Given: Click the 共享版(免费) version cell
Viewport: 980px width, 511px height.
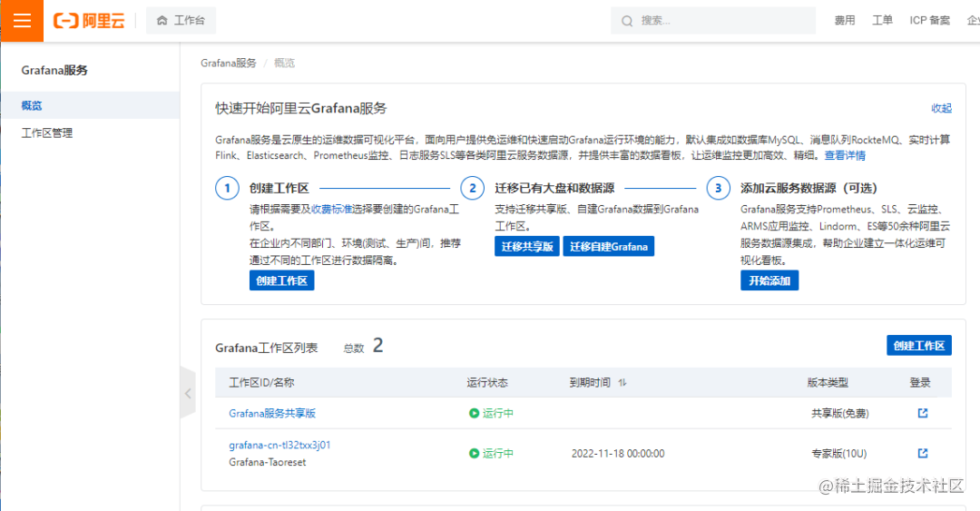Looking at the screenshot, I should pos(840,413).
